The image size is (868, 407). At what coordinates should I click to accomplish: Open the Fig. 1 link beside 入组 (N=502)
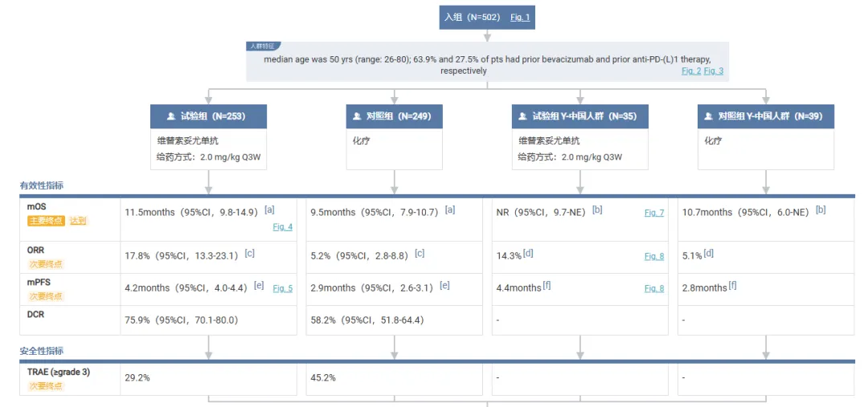point(520,17)
